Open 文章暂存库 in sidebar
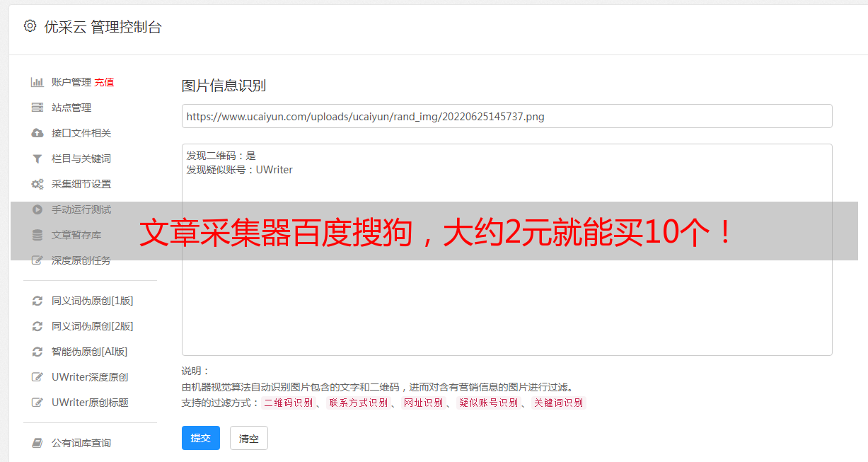This screenshot has width=868, height=462. (x=76, y=235)
